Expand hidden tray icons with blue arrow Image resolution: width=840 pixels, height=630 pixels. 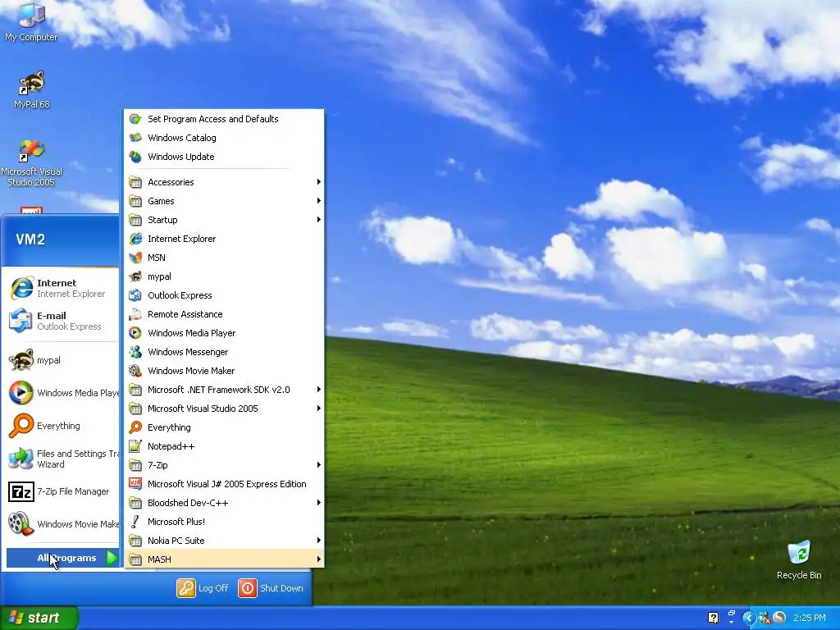tap(749, 618)
